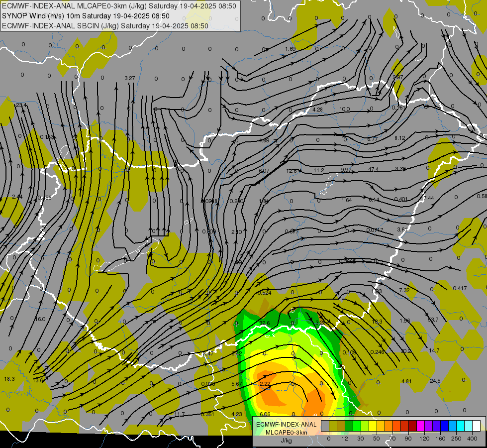Viewport: 487px width, 448px height.
Task: Click the map value 3.61
Action: tap(402, 230)
